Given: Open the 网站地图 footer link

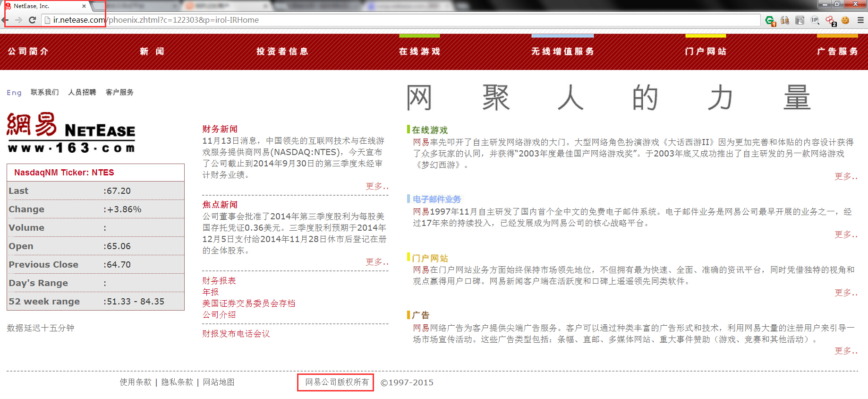Looking at the screenshot, I should tap(219, 382).
